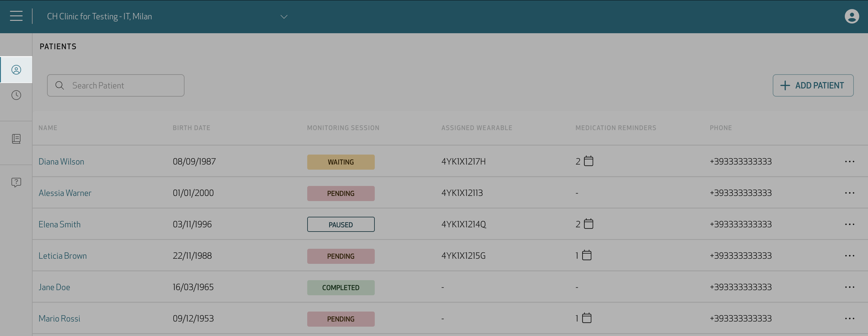Image resolution: width=868 pixels, height=336 pixels.
Task: Click Leticia Brown's PENDING status badge
Action: pyautogui.click(x=341, y=256)
